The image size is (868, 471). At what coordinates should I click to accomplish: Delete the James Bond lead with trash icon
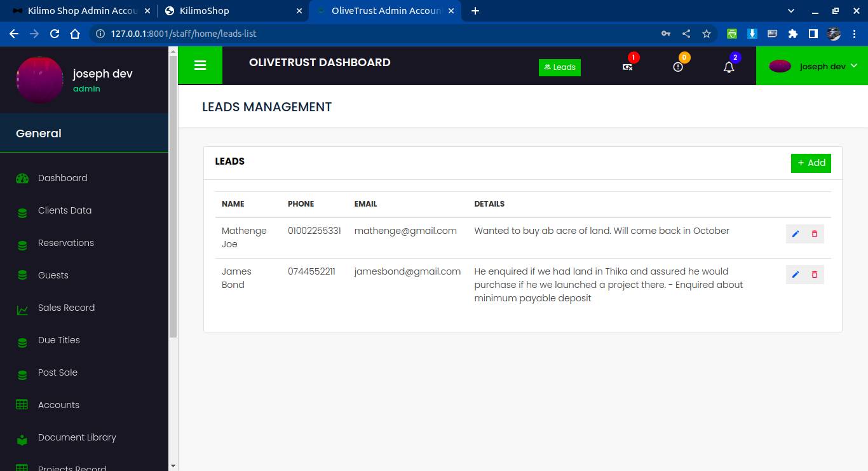(x=814, y=275)
